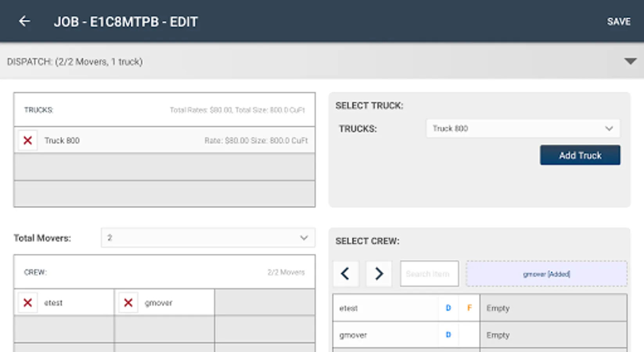Click the Empty cell beside etest
This screenshot has width=644, height=352.
(553, 308)
